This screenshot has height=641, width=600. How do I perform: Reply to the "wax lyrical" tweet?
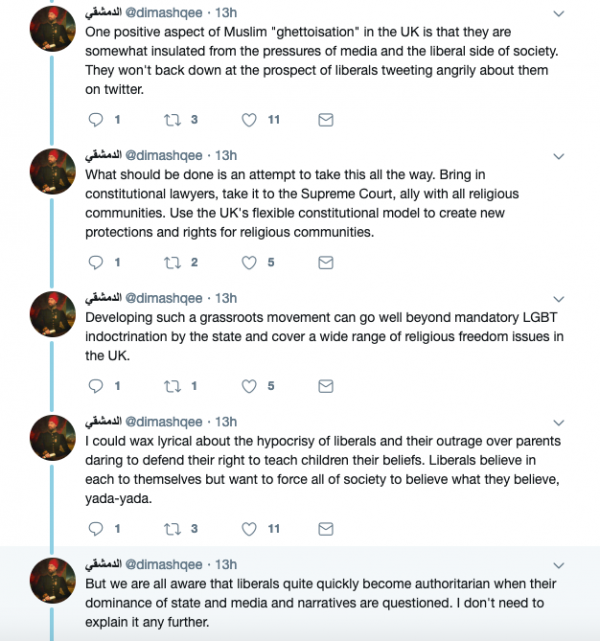(x=96, y=529)
